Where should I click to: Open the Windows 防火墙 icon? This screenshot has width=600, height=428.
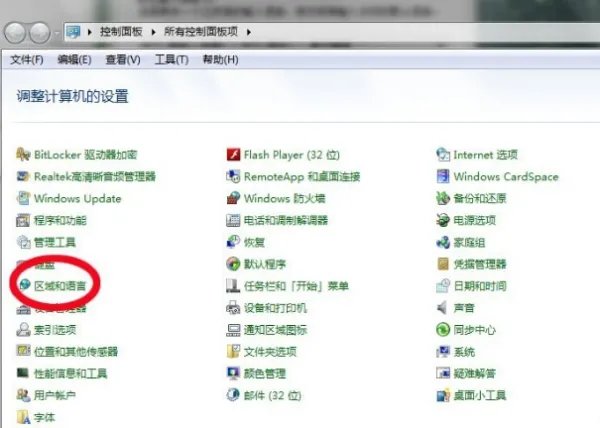(233, 198)
